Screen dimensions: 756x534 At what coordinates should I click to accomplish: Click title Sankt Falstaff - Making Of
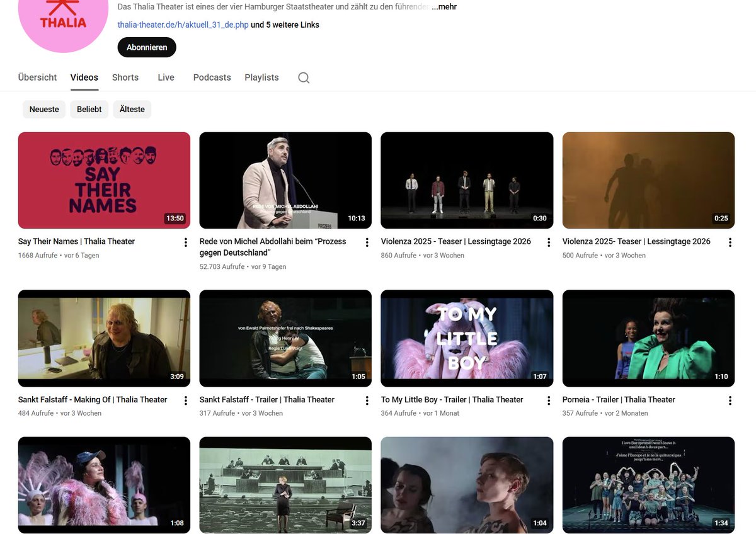click(x=93, y=399)
